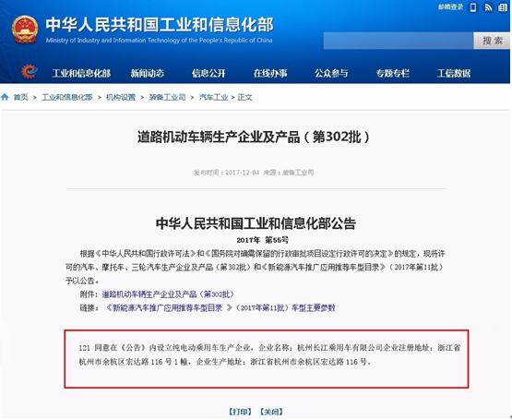512x420 pixels.
Task: Select the 新闻动态 navigation item
Action: point(148,73)
